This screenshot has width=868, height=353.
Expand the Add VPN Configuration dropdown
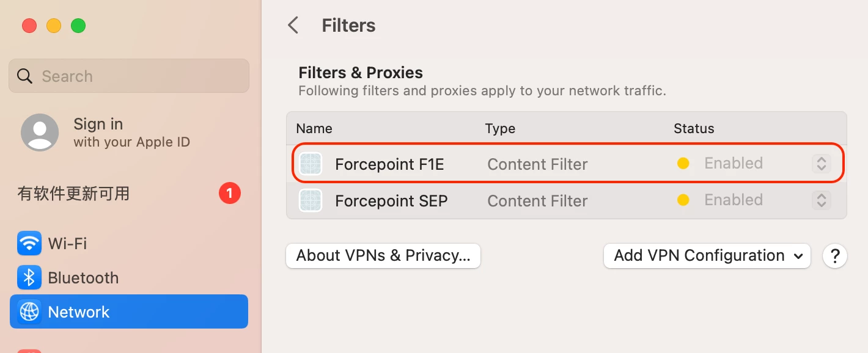click(x=707, y=256)
